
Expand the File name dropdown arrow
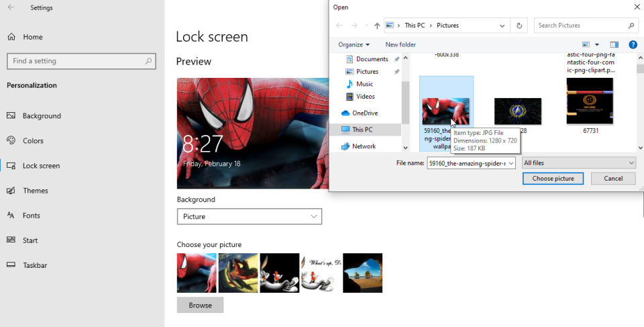[511, 163]
